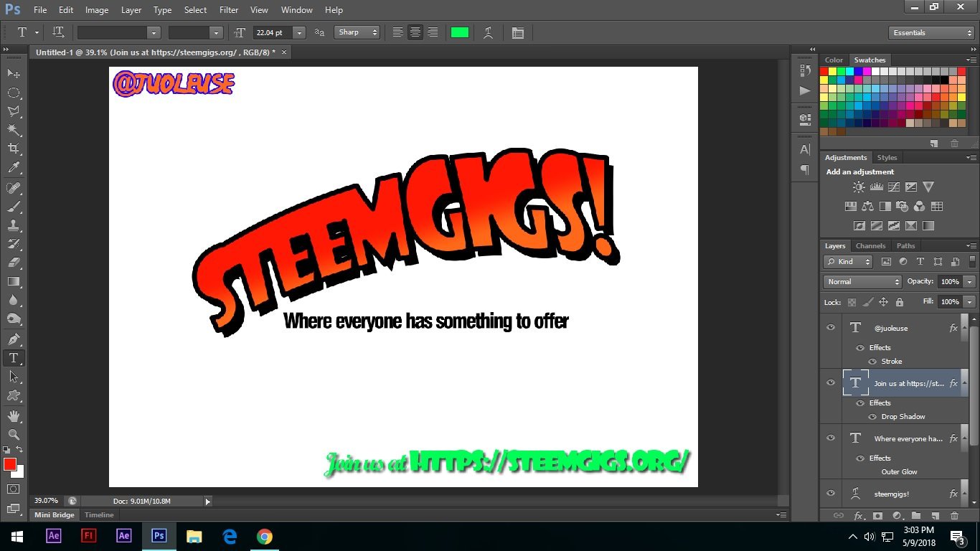980x551 pixels.
Task: Select the Hand tool
Action: point(14,415)
